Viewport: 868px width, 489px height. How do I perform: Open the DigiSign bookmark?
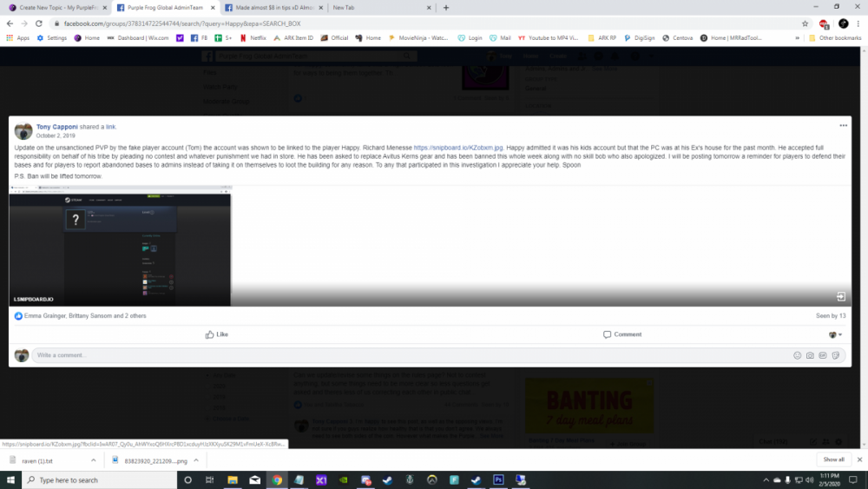(x=639, y=38)
